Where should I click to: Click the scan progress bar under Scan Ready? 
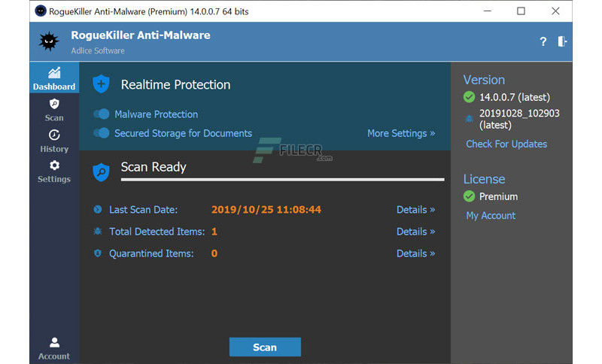[x=283, y=179]
